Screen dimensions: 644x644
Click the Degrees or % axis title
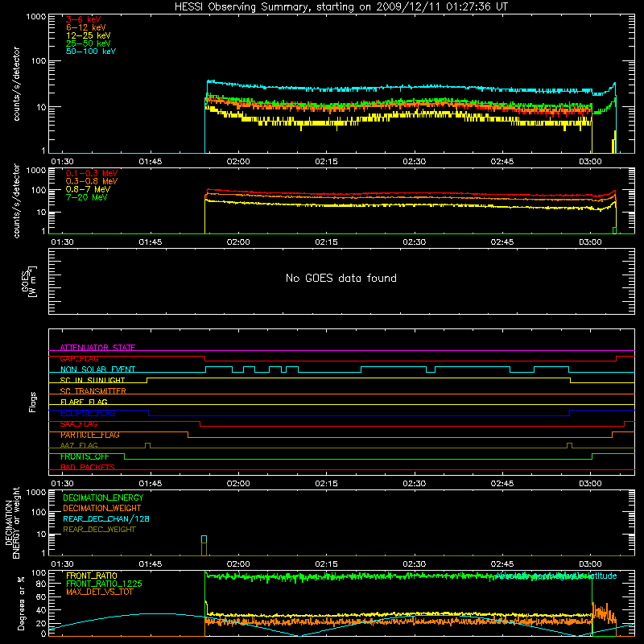point(21,604)
